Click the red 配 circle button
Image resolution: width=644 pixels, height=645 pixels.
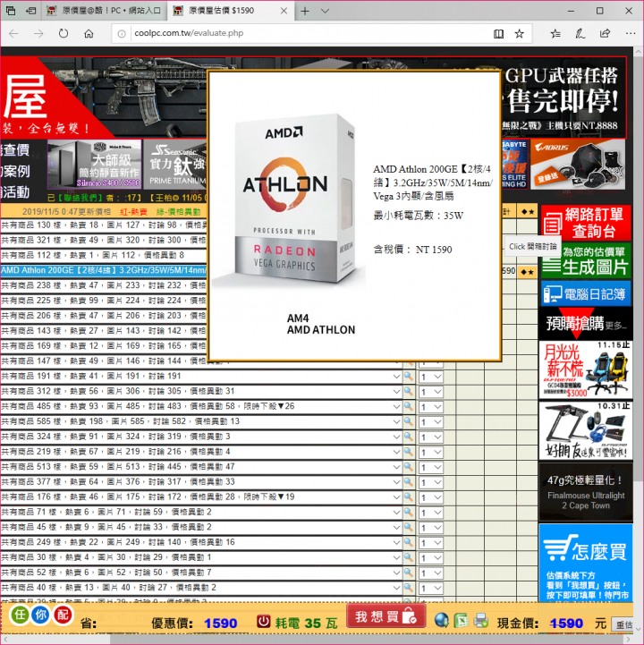(63, 615)
